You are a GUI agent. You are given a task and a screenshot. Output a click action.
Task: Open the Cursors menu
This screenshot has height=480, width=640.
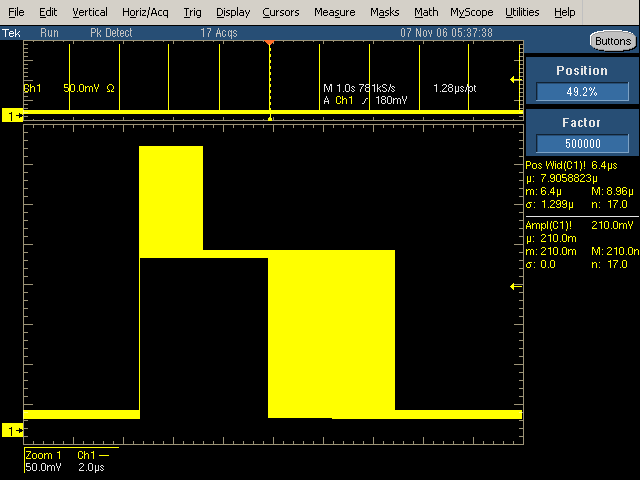coord(280,12)
